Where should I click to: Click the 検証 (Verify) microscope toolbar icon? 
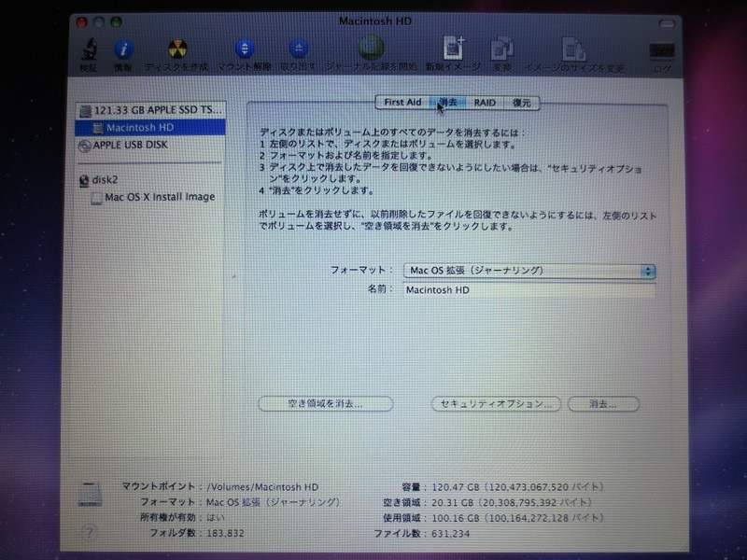pos(89,49)
